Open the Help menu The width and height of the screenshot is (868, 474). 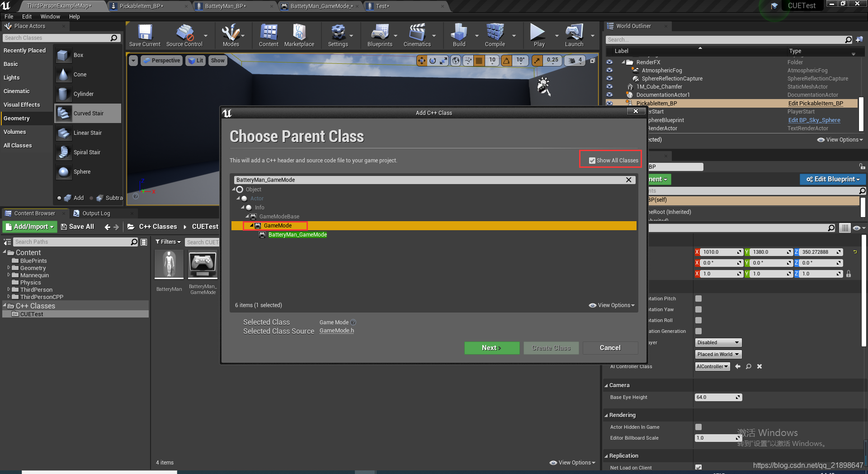[x=75, y=17]
